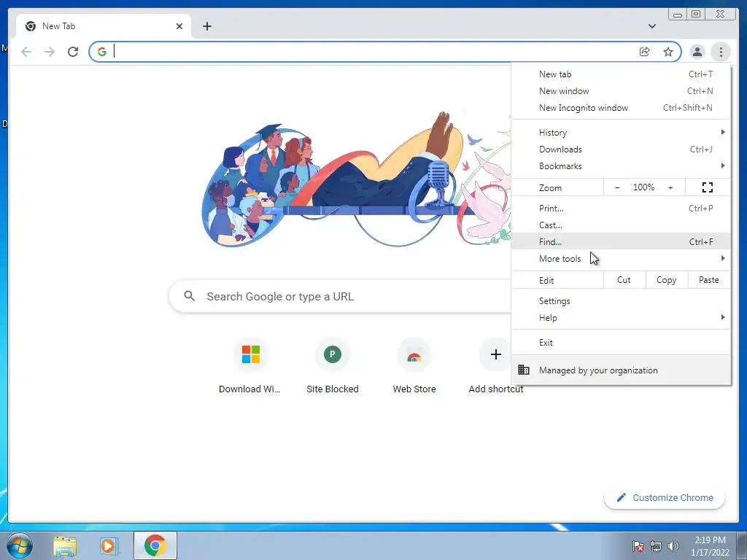Image resolution: width=747 pixels, height=560 pixels.
Task: Open the profile avatar button
Action: point(697,52)
